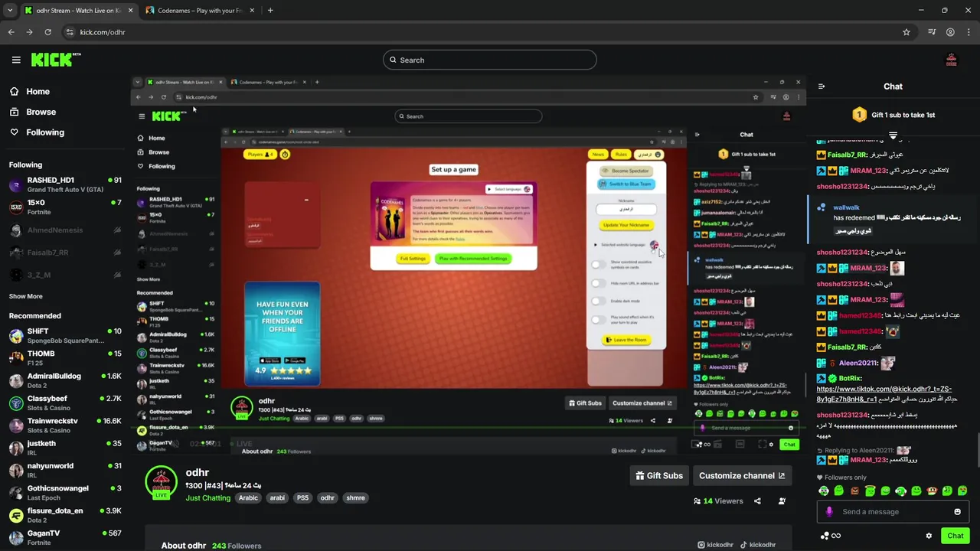Insert the angry brown box emote
The height and width of the screenshot is (551, 980).
[x=854, y=491]
